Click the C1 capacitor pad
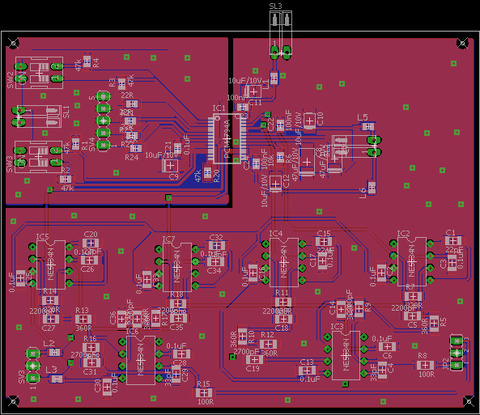The width and height of the screenshot is (480, 415). (x=452, y=240)
